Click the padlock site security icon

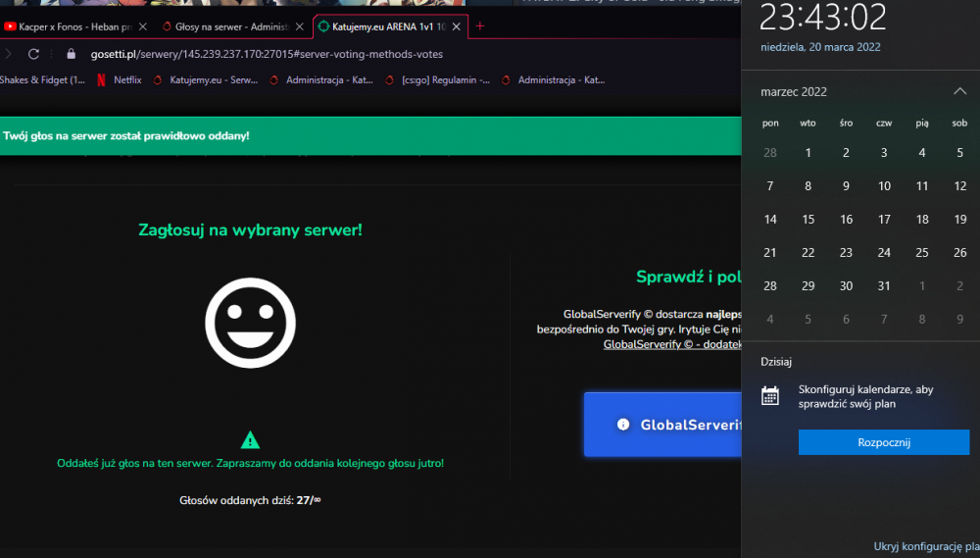(x=72, y=54)
